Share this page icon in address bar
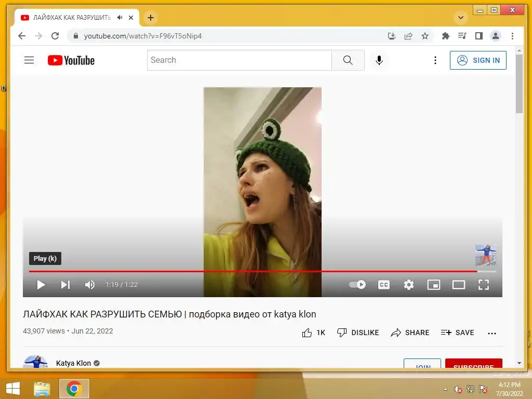The image size is (532, 399). pos(408,36)
